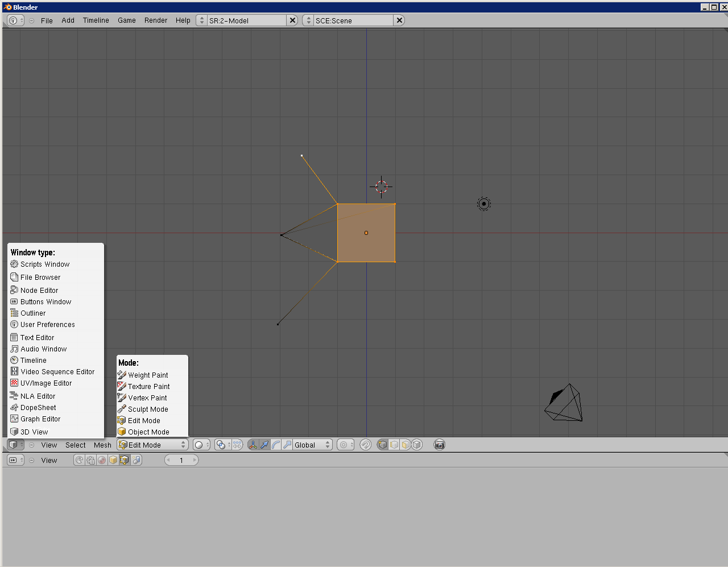This screenshot has width=728, height=567.
Task: Open the buttons window type selector
Action: 15,460
